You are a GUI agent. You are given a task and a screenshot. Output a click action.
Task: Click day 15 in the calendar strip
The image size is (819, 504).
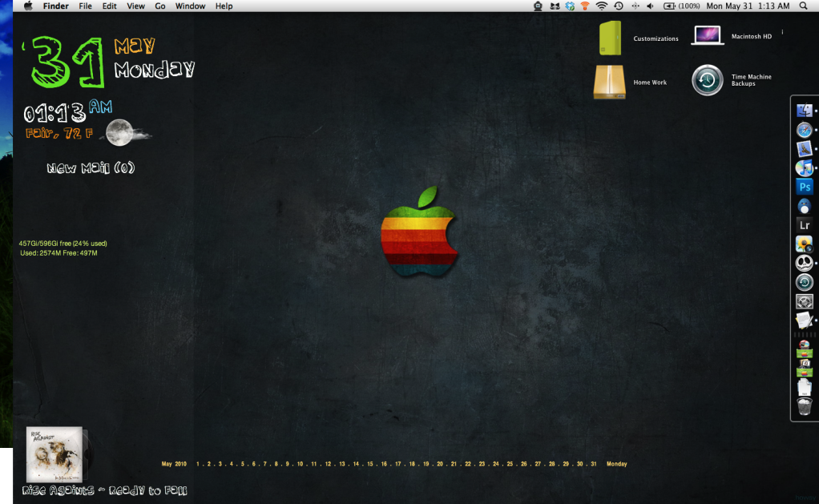coord(369,464)
